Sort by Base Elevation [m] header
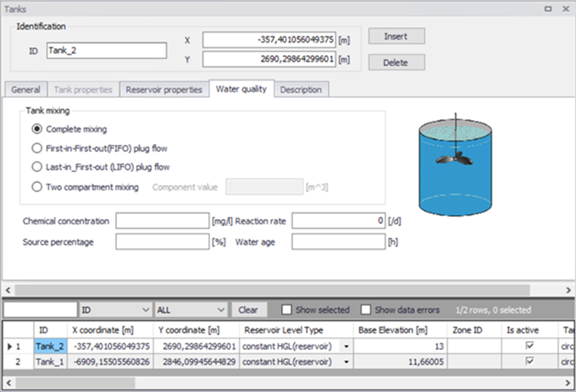The image size is (576, 392). tap(400, 330)
